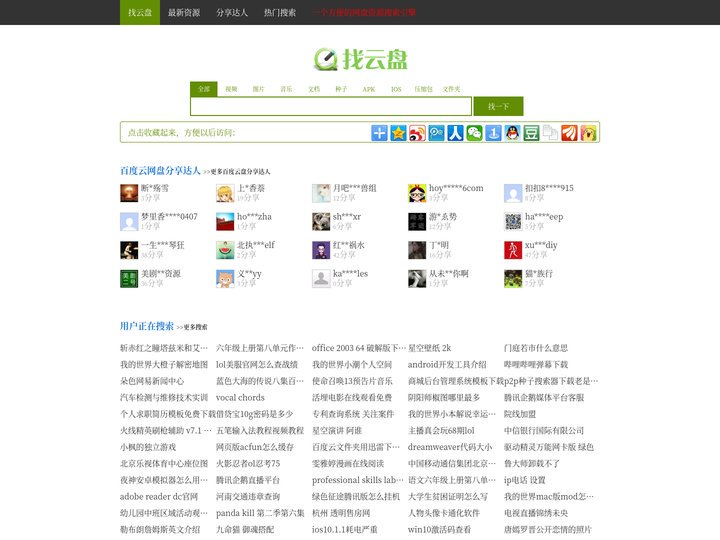Open QR-code avatar of user ha****eep
The width and height of the screenshot is (720, 540).
[x=513, y=222]
